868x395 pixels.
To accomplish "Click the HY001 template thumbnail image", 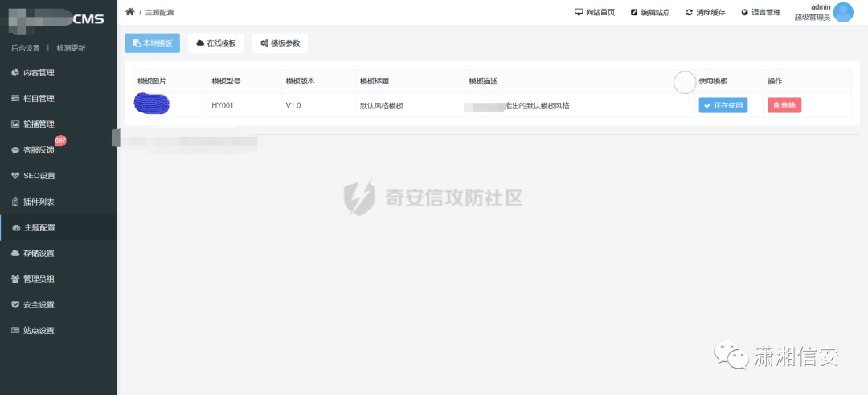I will coord(151,104).
